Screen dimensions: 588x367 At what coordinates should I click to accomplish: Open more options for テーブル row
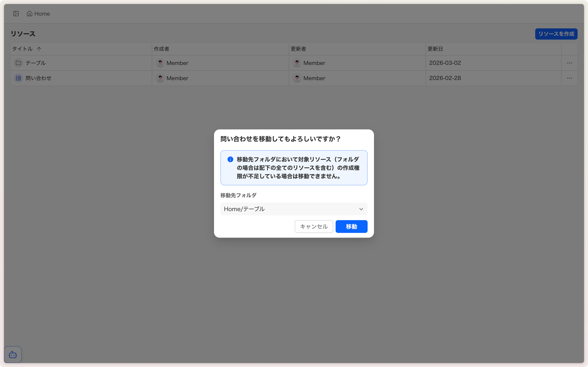pos(569,63)
